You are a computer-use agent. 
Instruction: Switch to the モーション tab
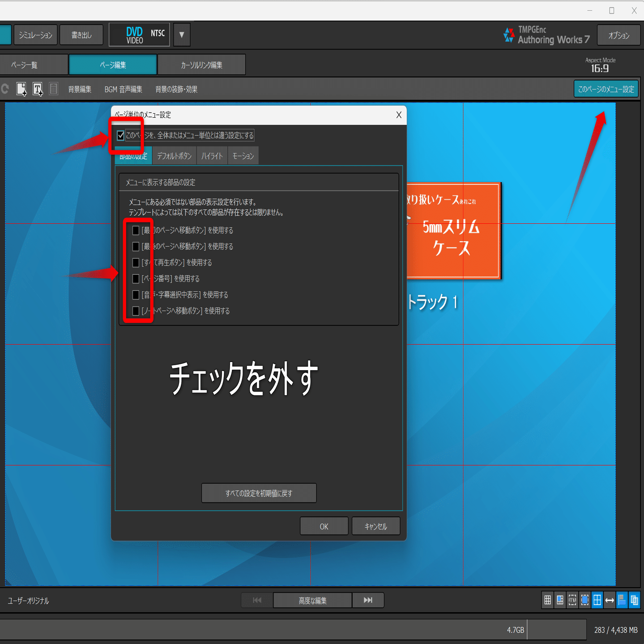pyautogui.click(x=243, y=156)
